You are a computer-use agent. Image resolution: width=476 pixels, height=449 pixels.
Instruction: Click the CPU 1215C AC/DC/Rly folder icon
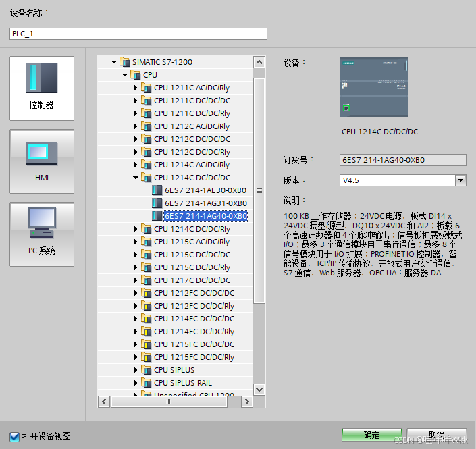[147, 242]
